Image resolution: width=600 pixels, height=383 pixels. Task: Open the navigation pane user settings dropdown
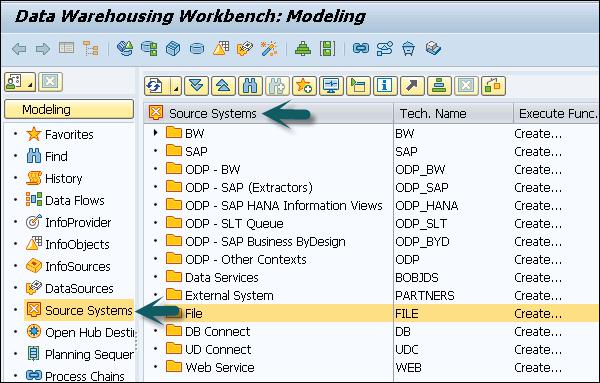coord(20,82)
